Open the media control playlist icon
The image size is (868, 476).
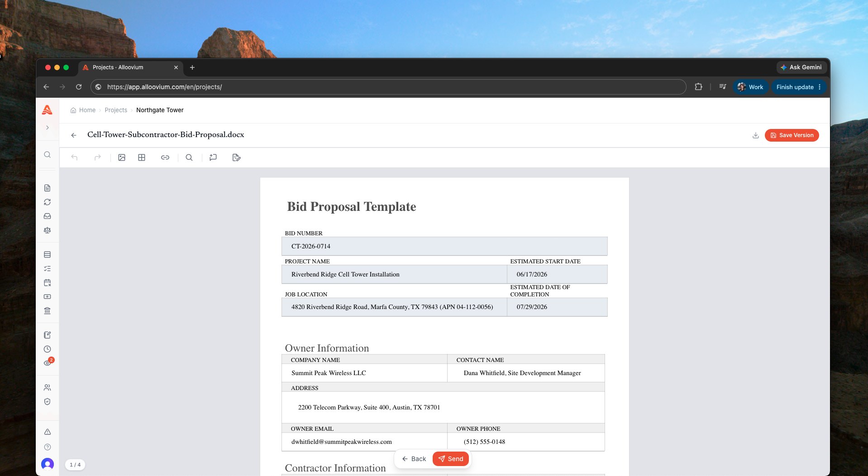[x=723, y=87]
